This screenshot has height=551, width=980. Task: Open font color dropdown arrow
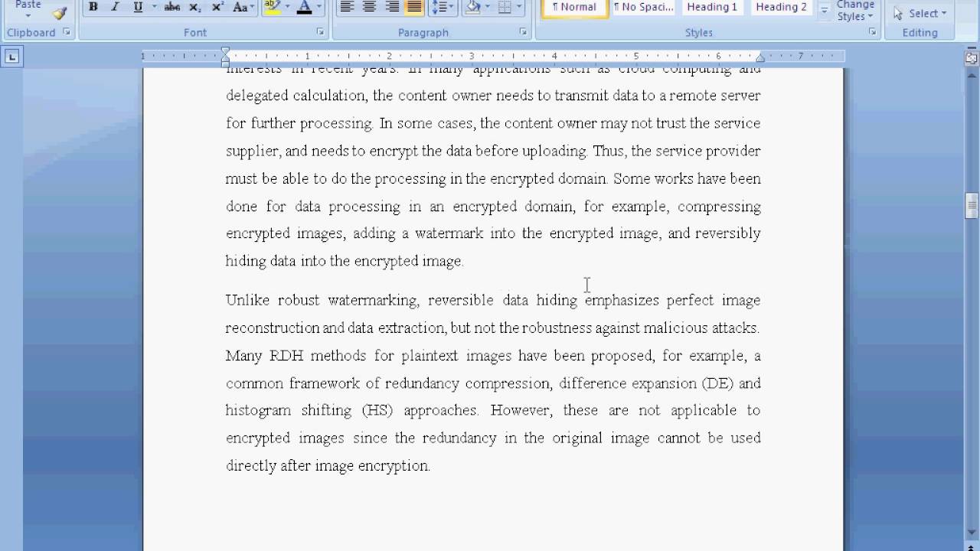319,7
